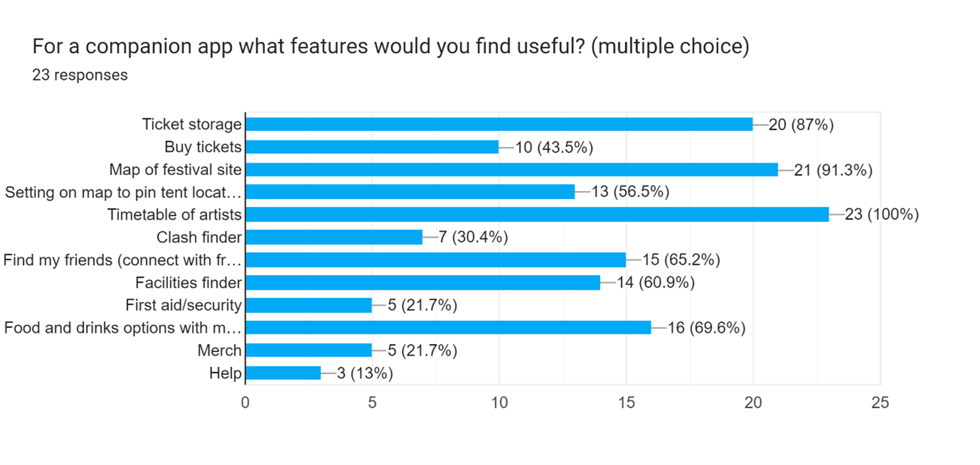The width and height of the screenshot is (980, 465).
Task: Click the 25 tick on the x-axis
Action: tap(880, 403)
